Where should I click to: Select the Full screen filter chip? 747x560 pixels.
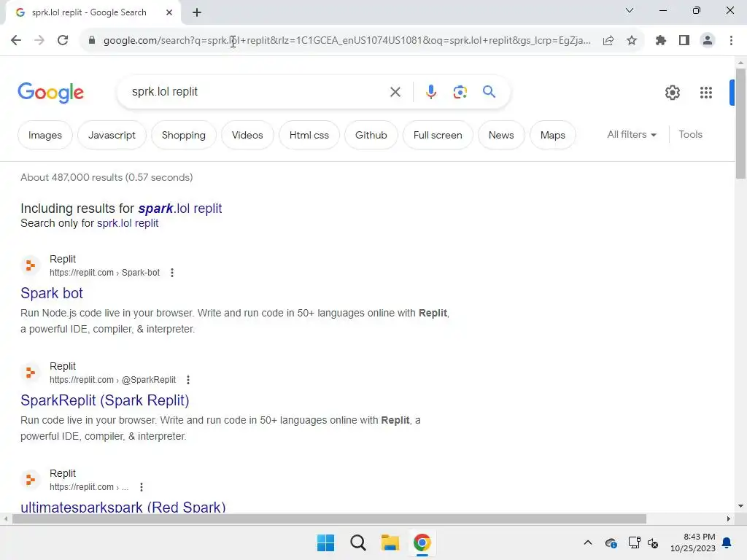click(438, 135)
